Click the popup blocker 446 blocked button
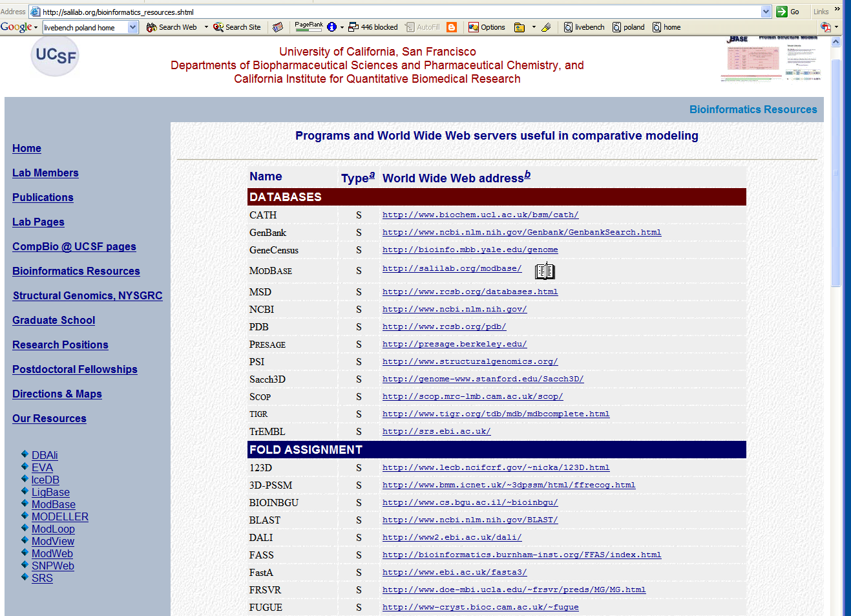Viewport: 851px width, 616px height. click(x=373, y=27)
